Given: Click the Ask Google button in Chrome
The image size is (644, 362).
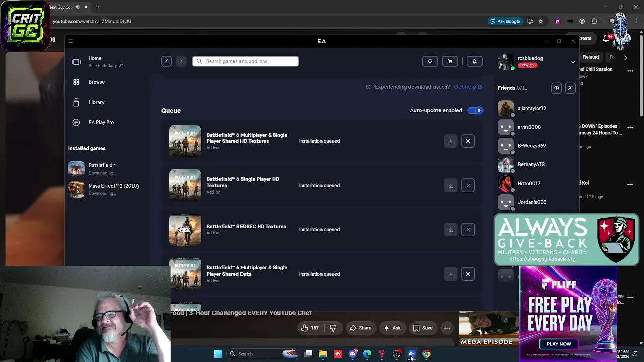Looking at the screenshot, I should pos(505,21).
